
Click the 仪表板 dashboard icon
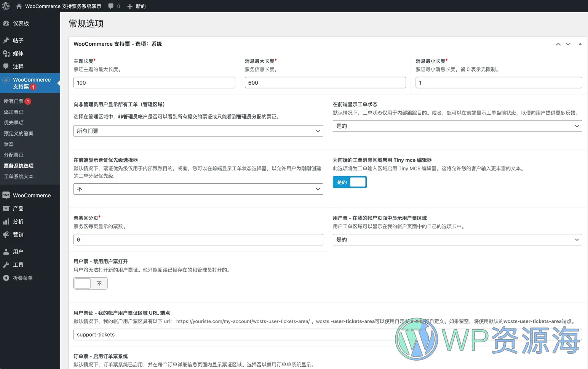(x=6, y=23)
